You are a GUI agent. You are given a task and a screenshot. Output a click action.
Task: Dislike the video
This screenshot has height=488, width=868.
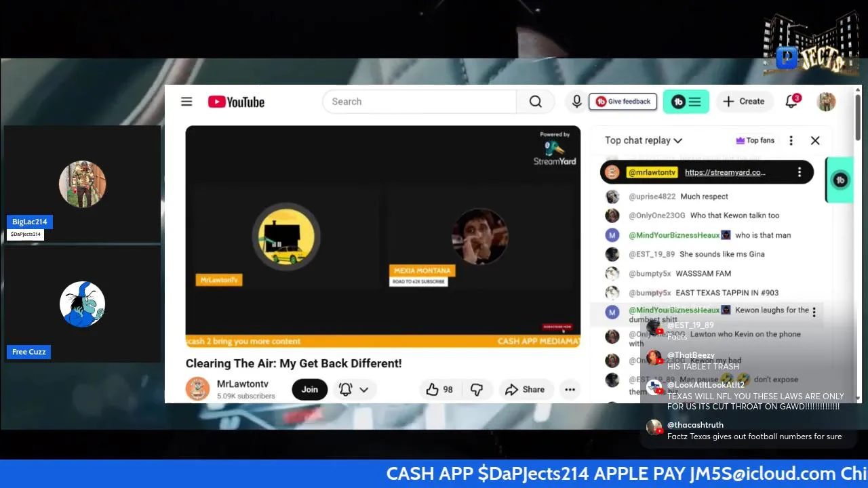(x=477, y=389)
